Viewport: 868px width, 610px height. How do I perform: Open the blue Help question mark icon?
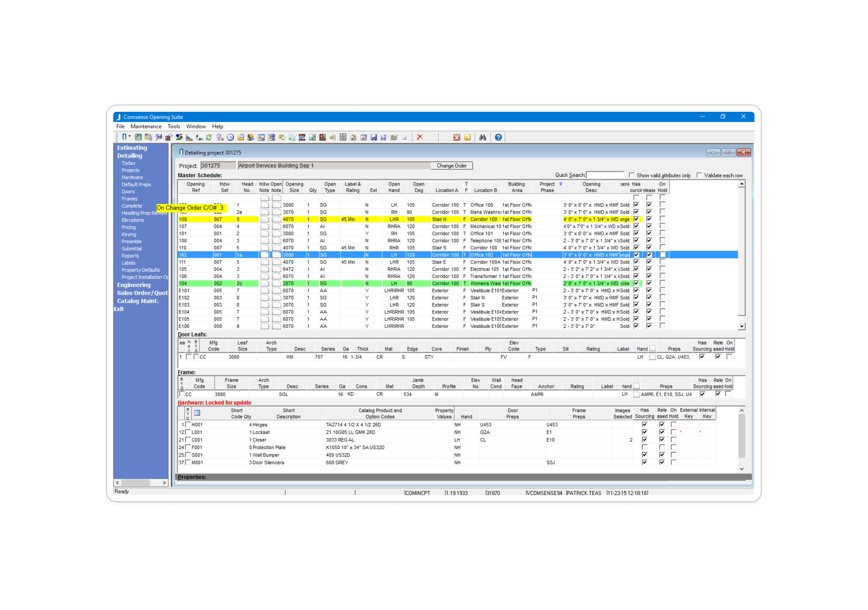pyautogui.click(x=498, y=137)
